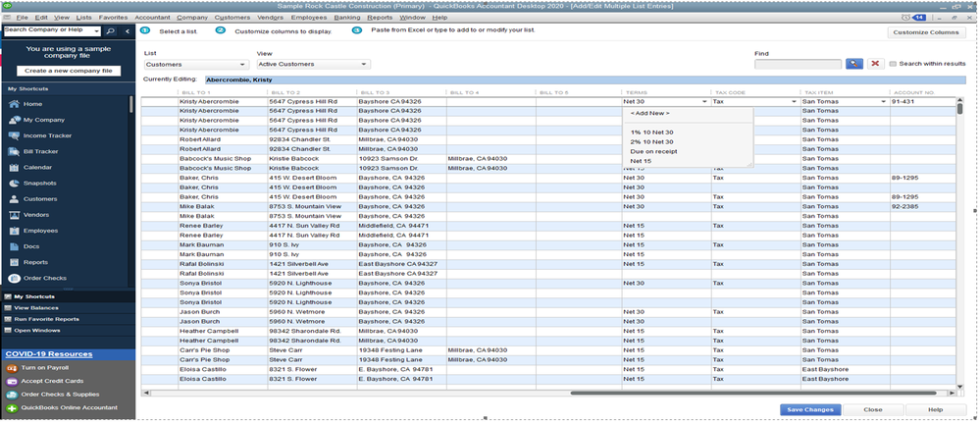Open My Company shortcut icon

pyautogui.click(x=14, y=120)
